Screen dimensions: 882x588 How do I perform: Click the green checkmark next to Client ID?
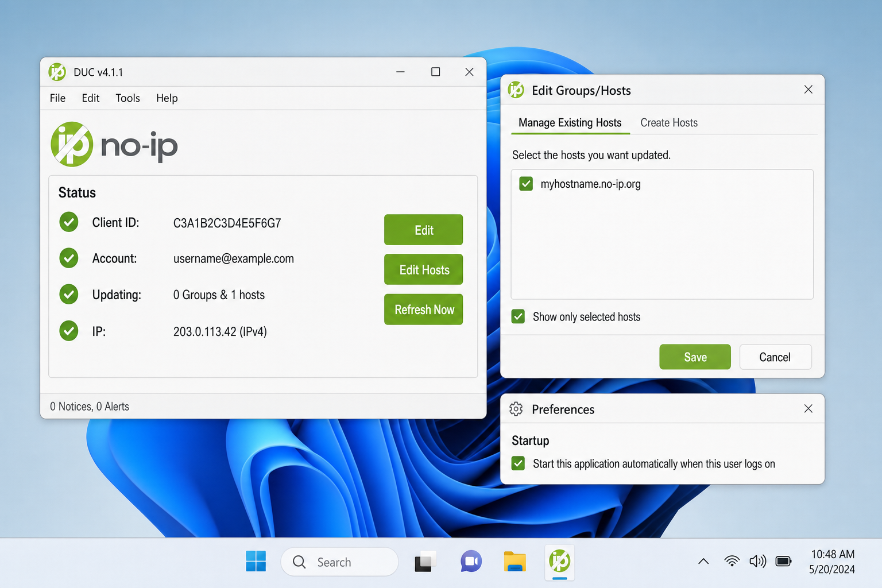[69, 222]
